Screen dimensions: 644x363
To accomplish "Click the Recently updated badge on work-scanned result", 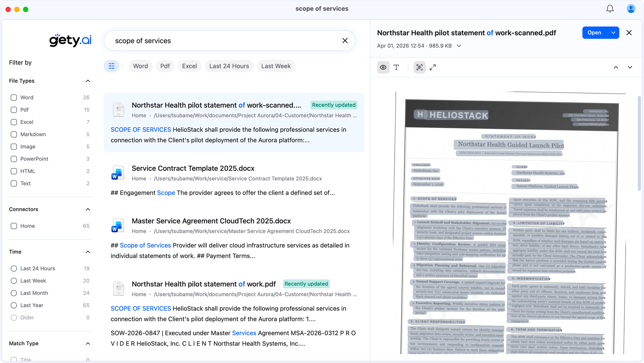I will point(334,105).
